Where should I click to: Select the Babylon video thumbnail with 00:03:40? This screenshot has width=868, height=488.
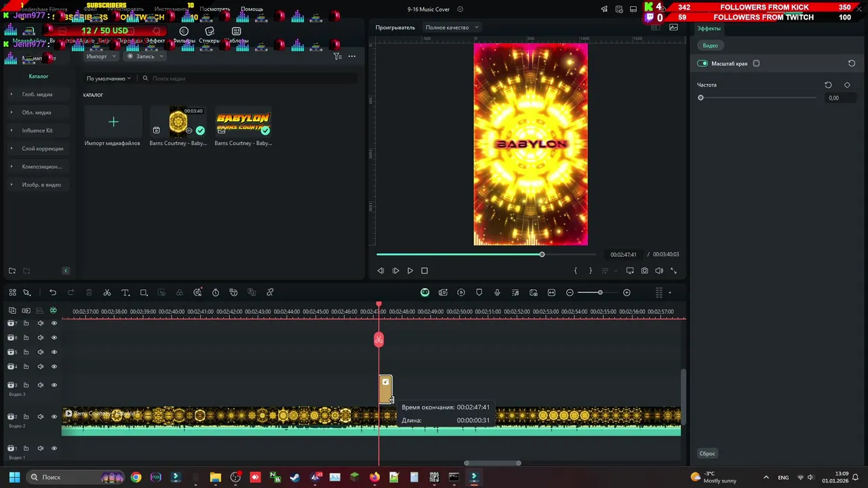(178, 122)
